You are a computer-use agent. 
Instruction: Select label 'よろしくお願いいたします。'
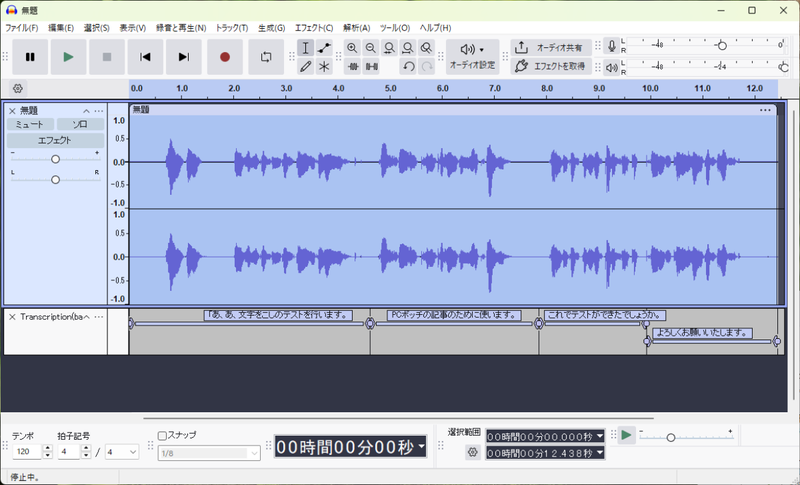[x=703, y=333]
